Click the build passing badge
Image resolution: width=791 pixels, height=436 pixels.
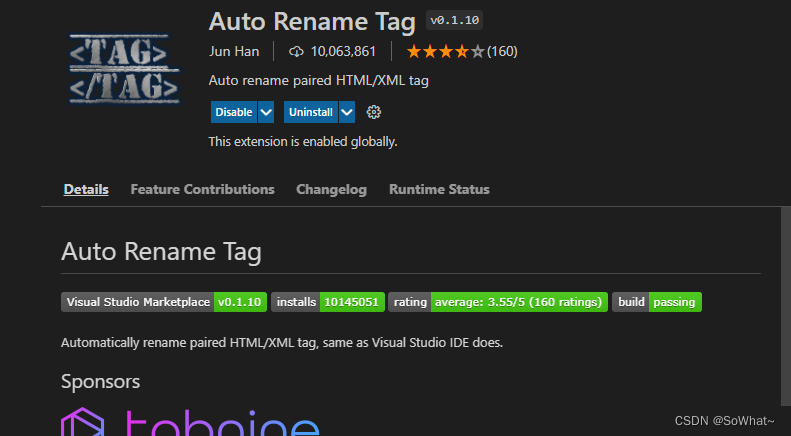click(657, 301)
